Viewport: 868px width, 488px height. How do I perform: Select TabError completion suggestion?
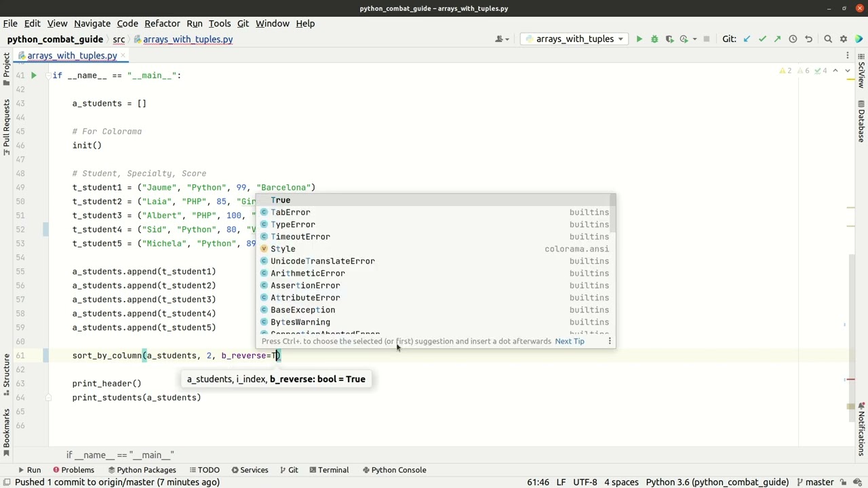[434, 212]
